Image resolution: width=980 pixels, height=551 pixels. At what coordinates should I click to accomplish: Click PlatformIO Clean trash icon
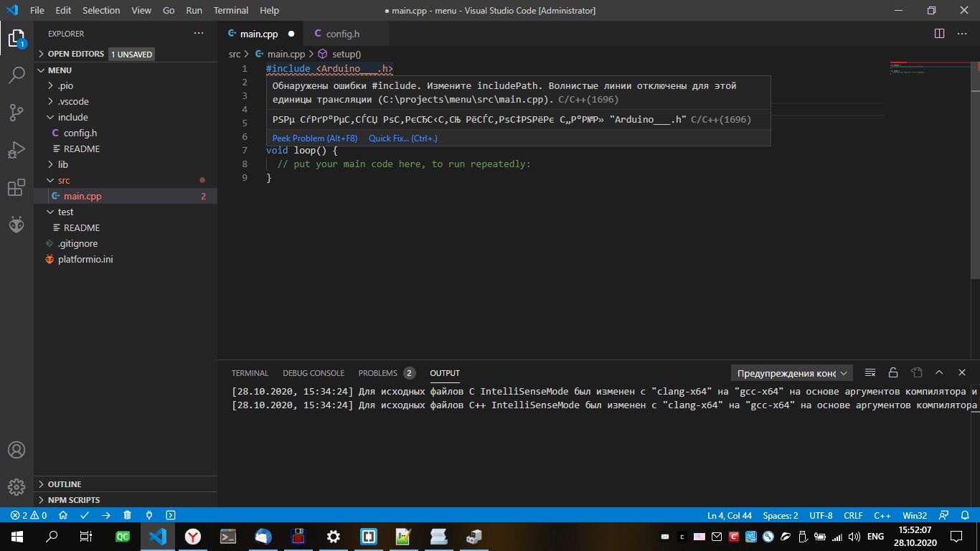128,515
